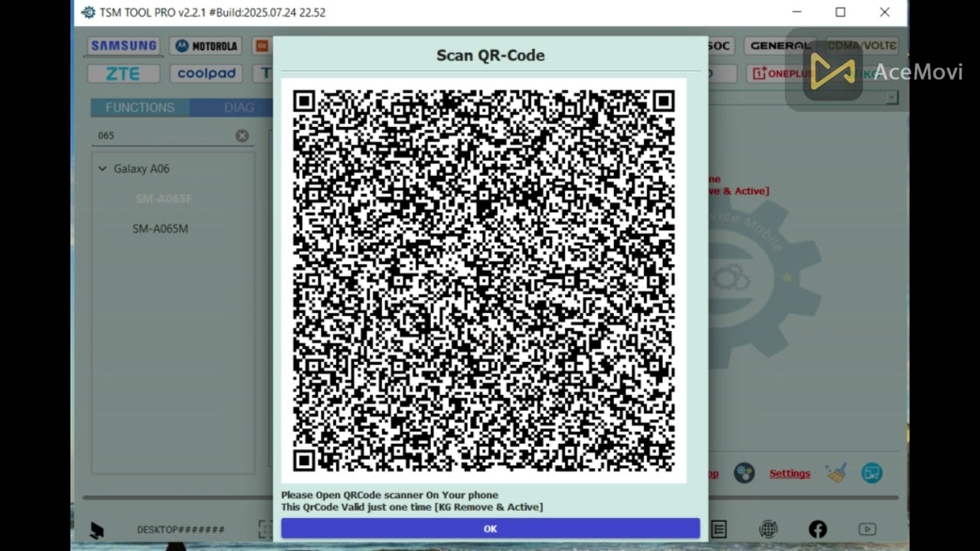The width and height of the screenshot is (980, 551).
Task: Open the Facebook page icon
Action: point(818,529)
